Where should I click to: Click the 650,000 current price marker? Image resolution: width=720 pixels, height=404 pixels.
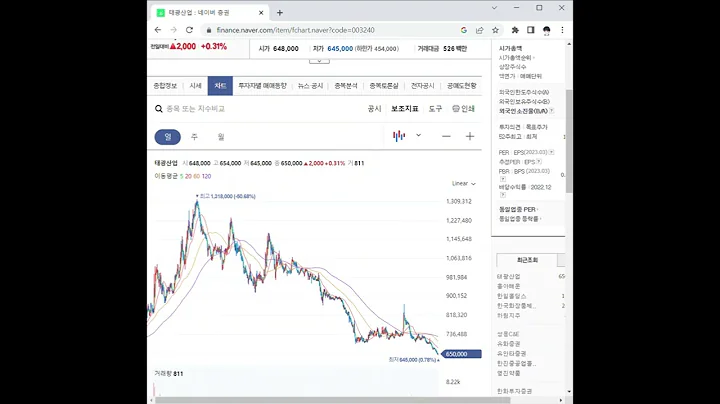(461, 354)
